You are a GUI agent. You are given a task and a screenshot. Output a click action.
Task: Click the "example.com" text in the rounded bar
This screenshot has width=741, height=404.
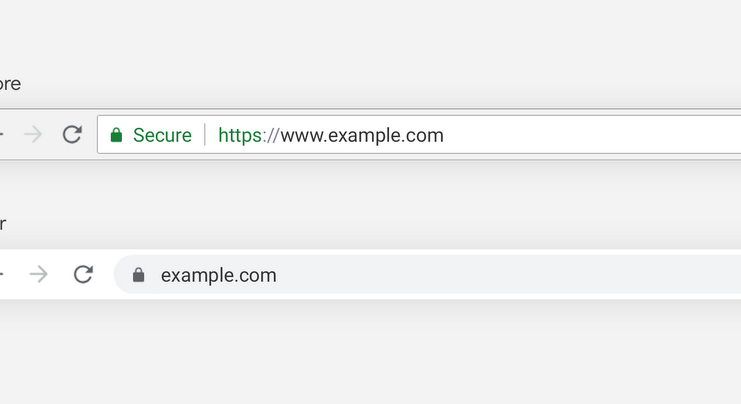point(218,275)
